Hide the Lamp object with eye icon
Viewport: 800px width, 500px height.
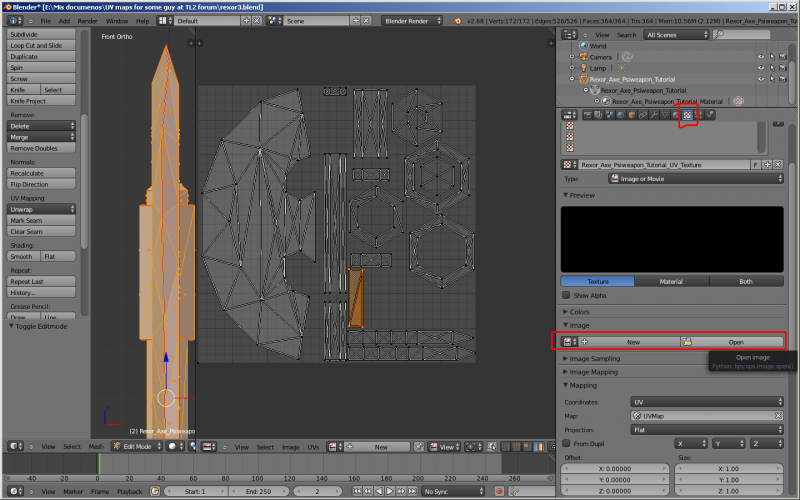[x=760, y=68]
